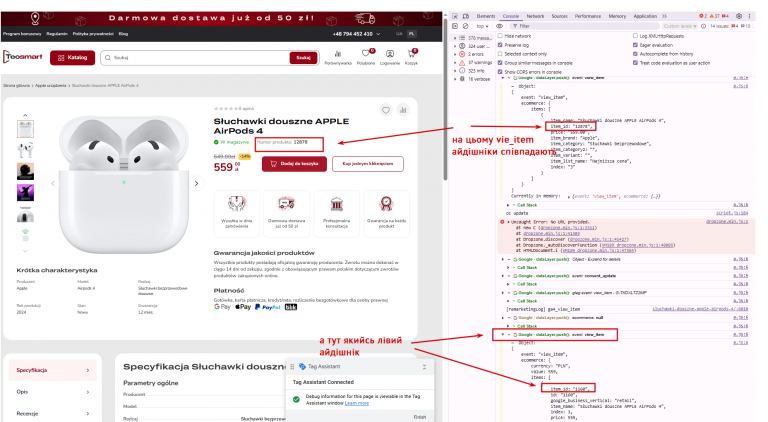The height and width of the screenshot is (422, 768).
Task: Activate DevTools inspect element icon
Action: [455, 16]
